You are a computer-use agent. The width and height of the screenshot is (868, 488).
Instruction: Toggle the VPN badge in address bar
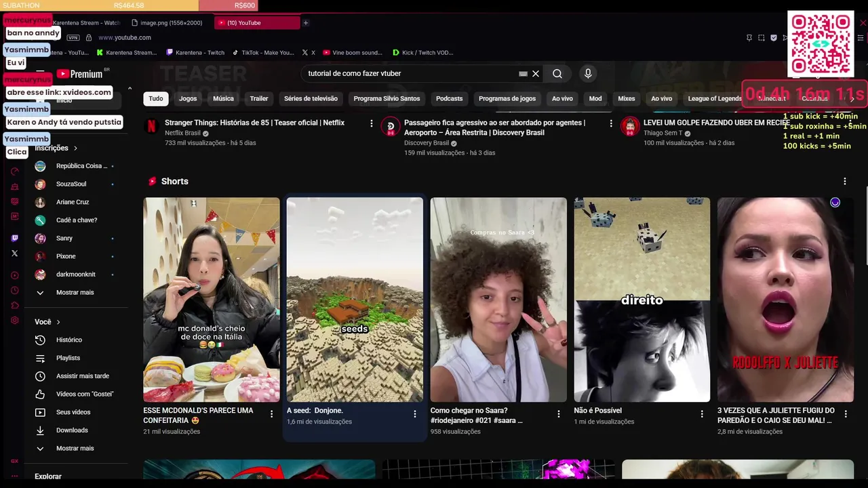pyautogui.click(x=73, y=38)
